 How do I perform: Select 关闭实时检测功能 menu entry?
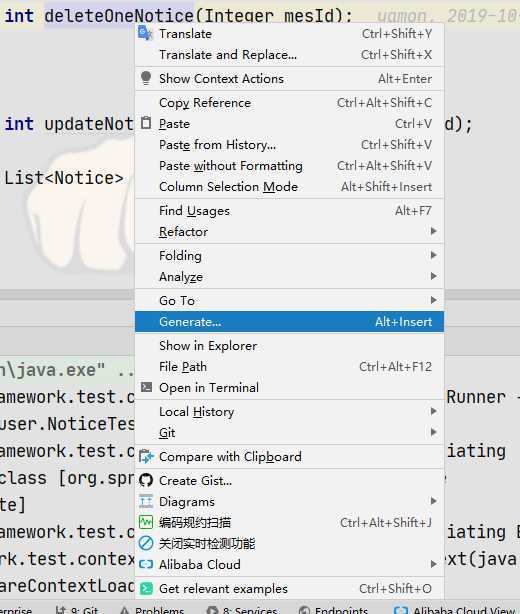click(289, 544)
